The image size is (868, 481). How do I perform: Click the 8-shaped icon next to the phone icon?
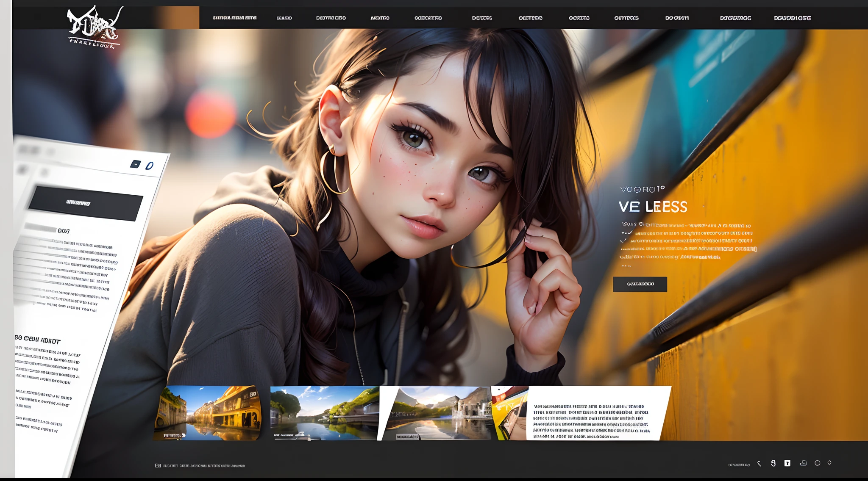pos(773,463)
